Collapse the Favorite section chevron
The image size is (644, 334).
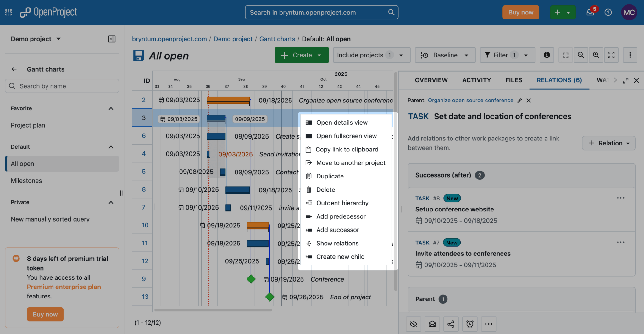click(111, 109)
